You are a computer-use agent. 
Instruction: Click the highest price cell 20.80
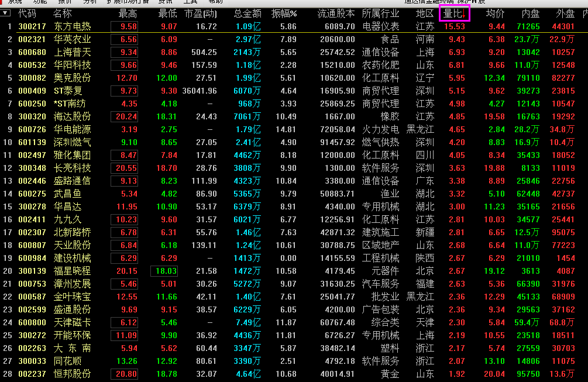point(125,374)
